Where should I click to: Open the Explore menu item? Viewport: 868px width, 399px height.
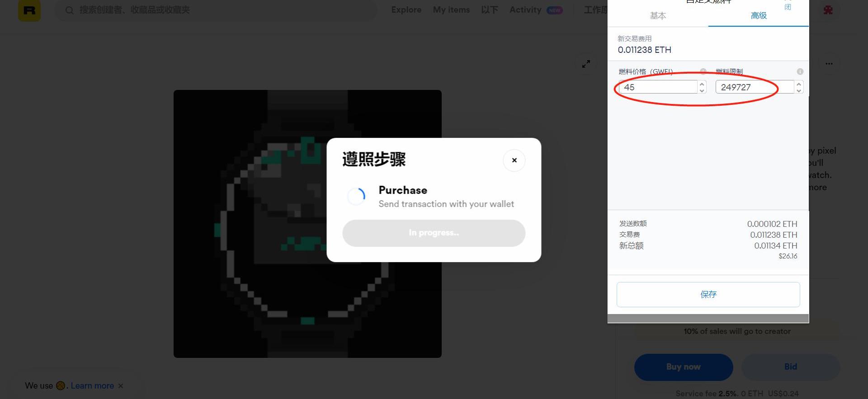pyautogui.click(x=406, y=10)
